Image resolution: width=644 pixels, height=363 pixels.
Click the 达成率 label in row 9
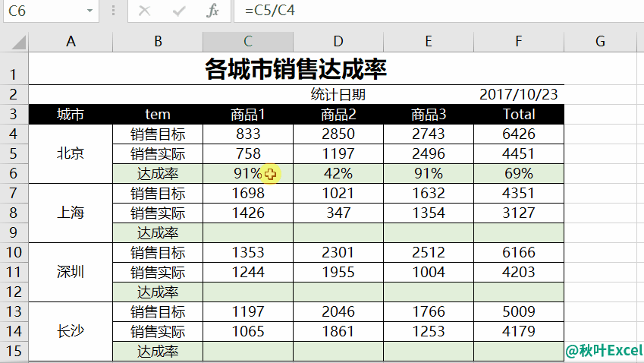[158, 232]
